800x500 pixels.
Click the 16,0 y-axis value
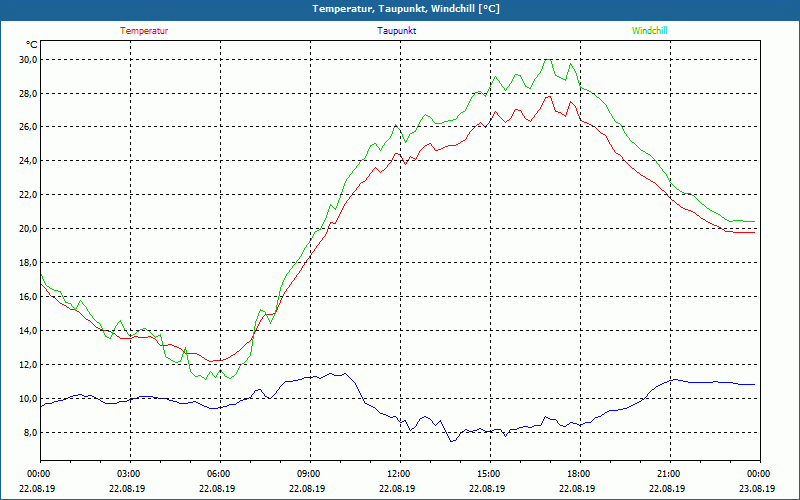29,296
